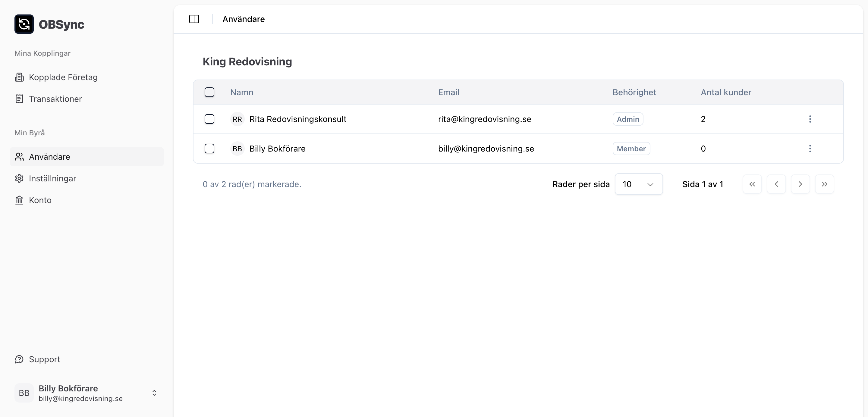Viewport: 868px width, 417px height.
Task: Click next page arrow button
Action: tap(800, 184)
